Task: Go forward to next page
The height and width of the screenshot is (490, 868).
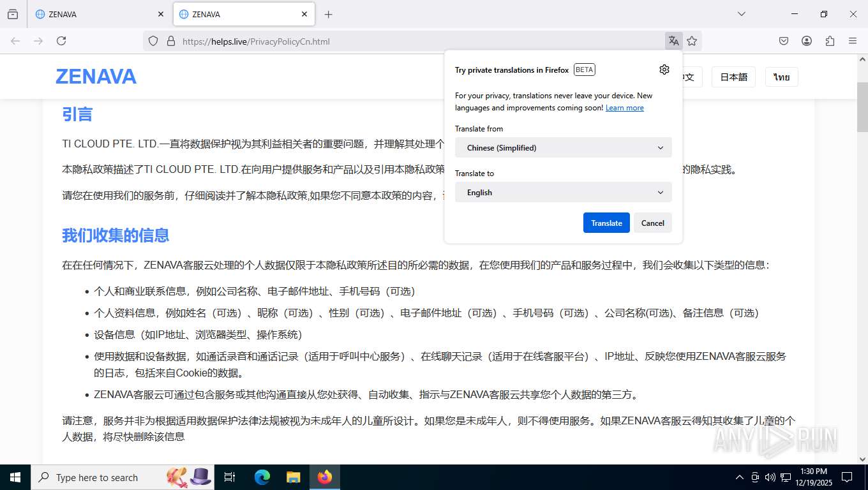Action: (x=38, y=41)
